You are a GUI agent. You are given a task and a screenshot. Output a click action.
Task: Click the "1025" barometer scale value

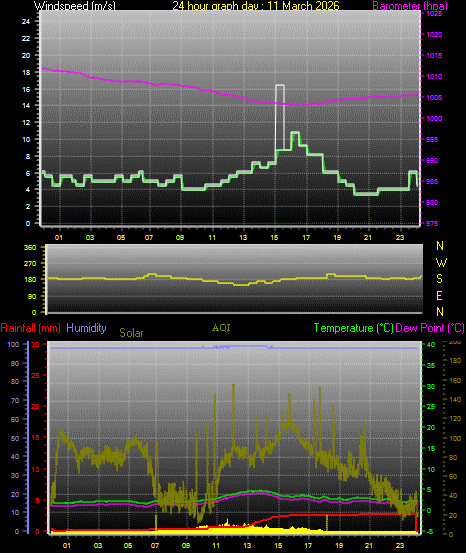pyautogui.click(x=434, y=14)
